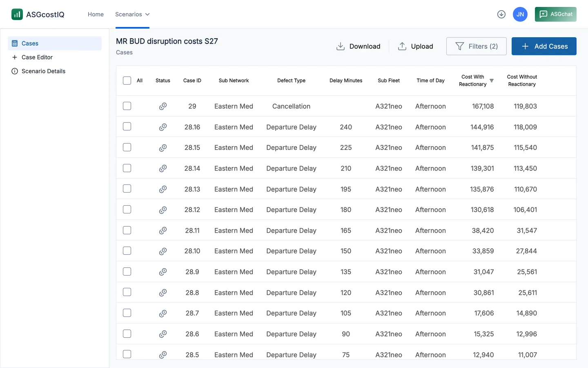Image resolution: width=588 pixels, height=368 pixels.
Task: Click the status link icon for case 28.6
Action: (163, 334)
